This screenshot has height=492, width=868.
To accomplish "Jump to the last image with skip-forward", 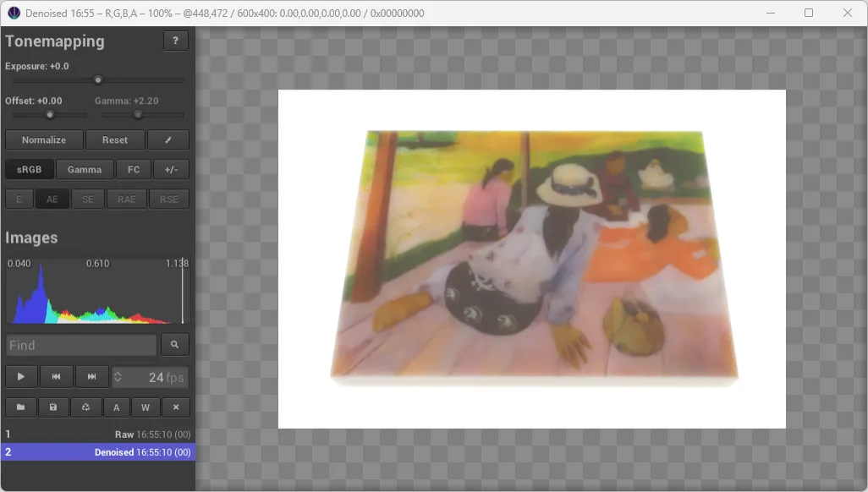I will tap(91, 376).
